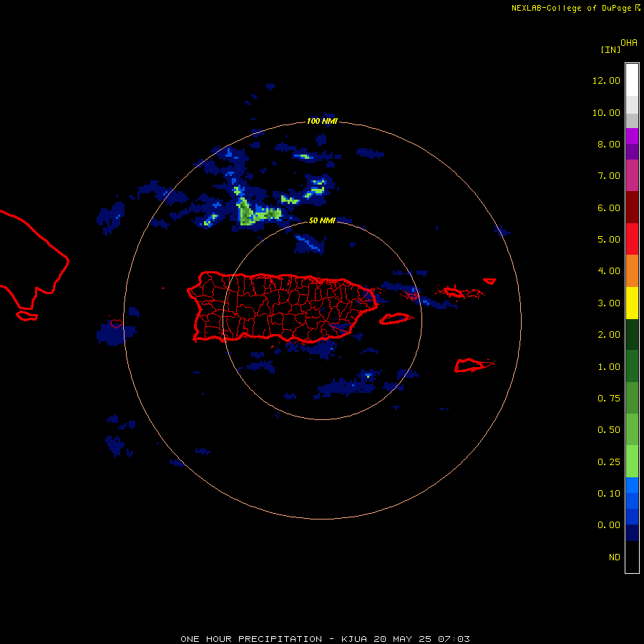The image size is (644, 644).
Task: Select the white color swatch in legend
Action: [x=632, y=80]
